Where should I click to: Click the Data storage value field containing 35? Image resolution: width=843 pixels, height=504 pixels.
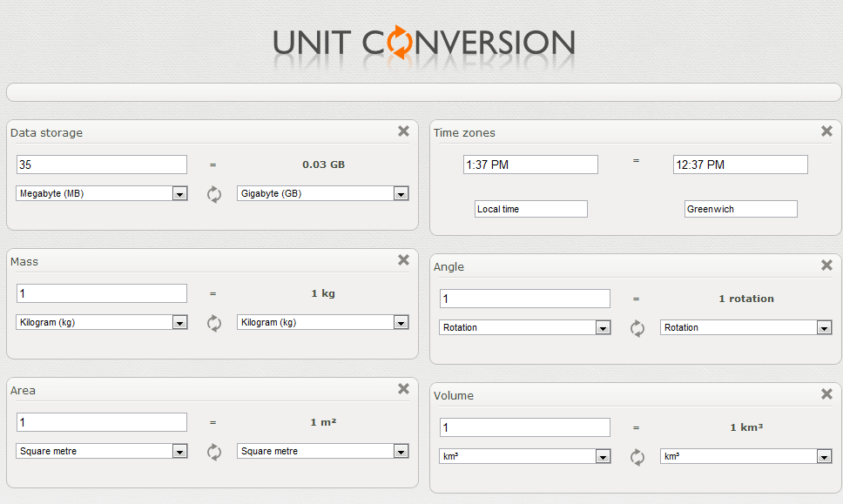click(x=102, y=165)
